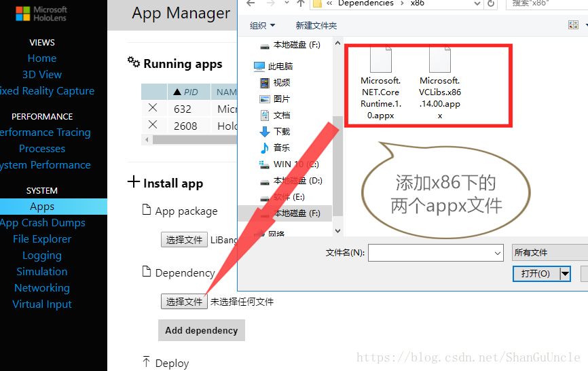Open the 下载 folder in the tree
Image resolution: width=588 pixels, height=371 pixels.
point(275,132)
